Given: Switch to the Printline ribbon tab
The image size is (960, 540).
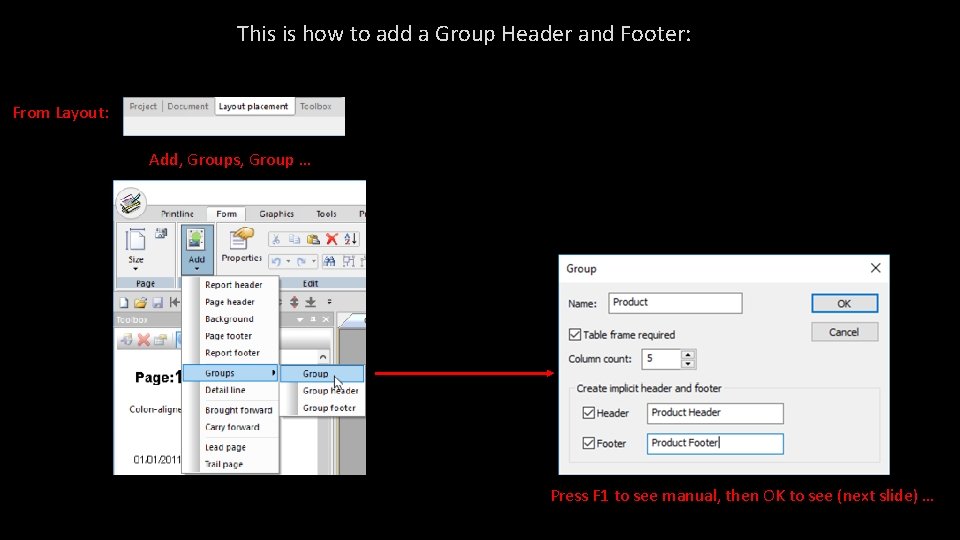Looking at the screenshot, I should pos(178,214).
